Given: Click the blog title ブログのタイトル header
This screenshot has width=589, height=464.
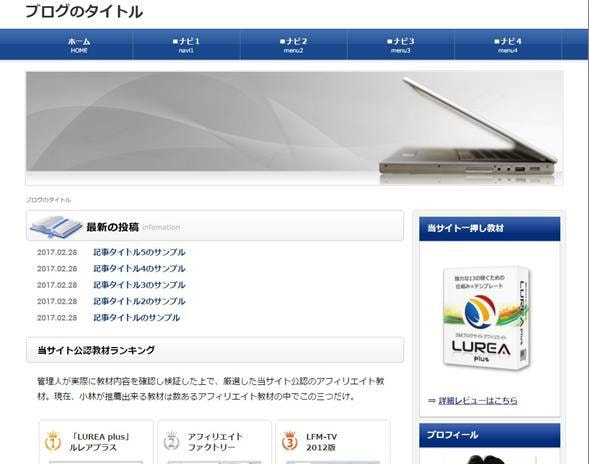Looking at the screenshot, I should click(84, 12).
